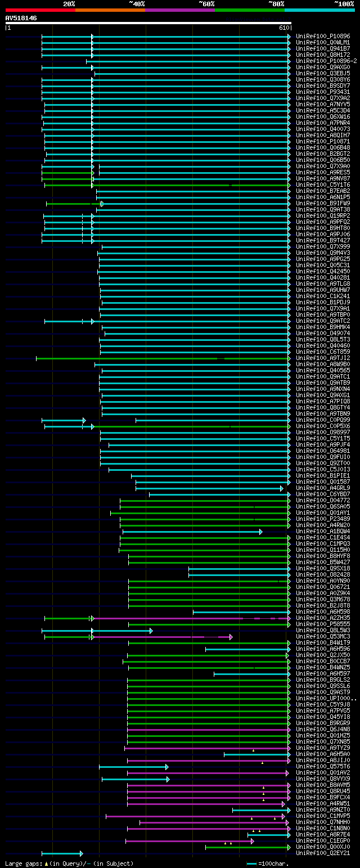Click the green alignment bar for UniRef100_C5Y1T6
360x868 pixels.
tap(168, 185)
